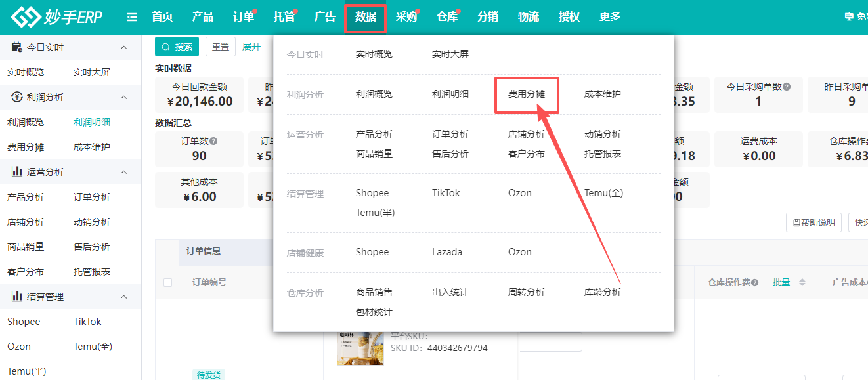Viewport: 868px width, 380px height.
Task: Select 利润概览 in the dropdown menu
Action: click(374, 94)
